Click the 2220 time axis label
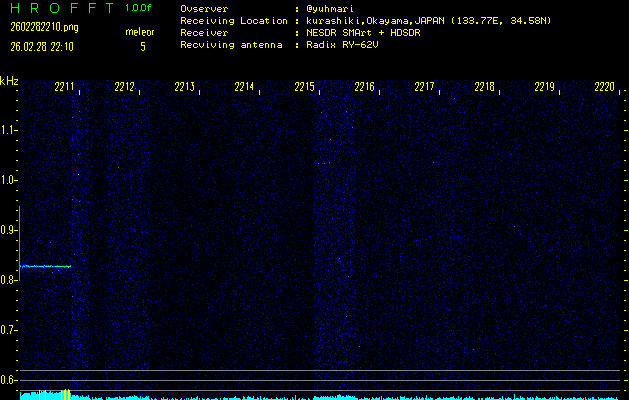Screen dimensions: 629x400 tap(605, 87)
